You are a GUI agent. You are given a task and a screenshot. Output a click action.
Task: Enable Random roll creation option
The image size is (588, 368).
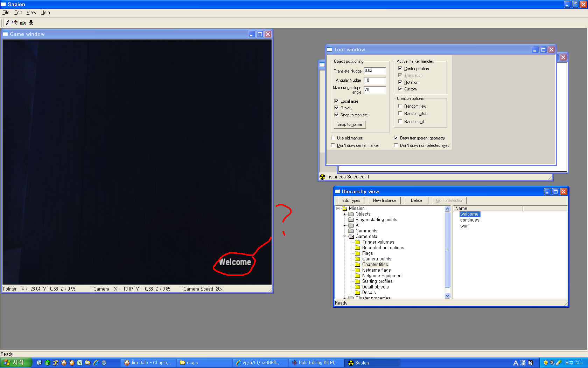click(x=400, y=121)
